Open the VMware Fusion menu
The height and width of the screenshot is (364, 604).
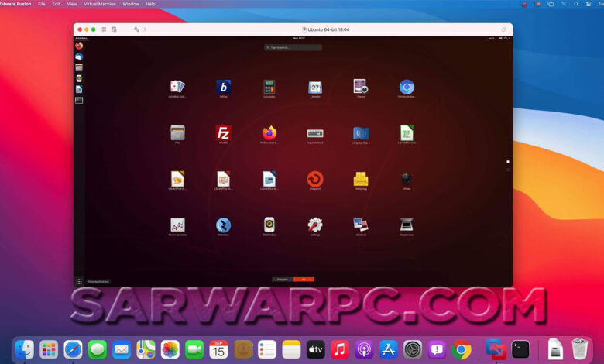coord(15,4)
